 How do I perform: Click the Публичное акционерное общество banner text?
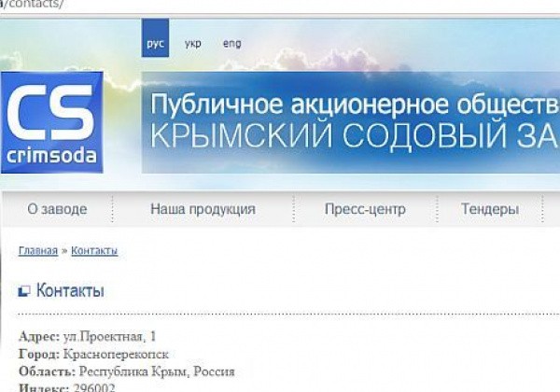coord(355,102)
